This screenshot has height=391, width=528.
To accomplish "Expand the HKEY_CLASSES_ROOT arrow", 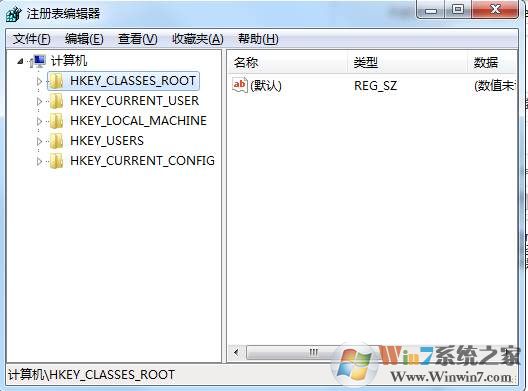I will point(39,81).
